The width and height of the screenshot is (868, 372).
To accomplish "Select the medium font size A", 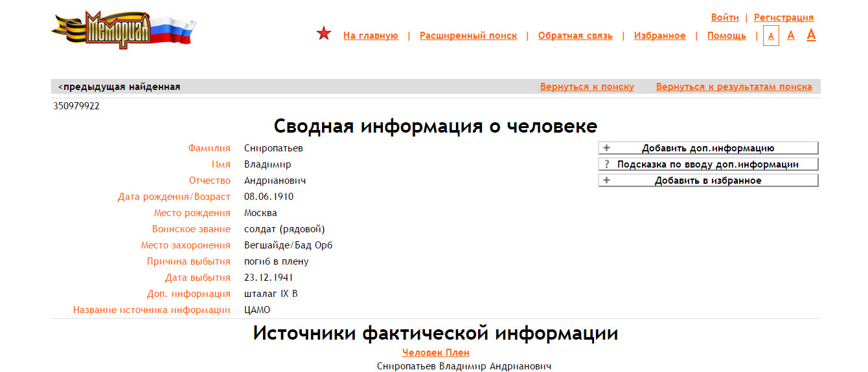I will 791,36.
